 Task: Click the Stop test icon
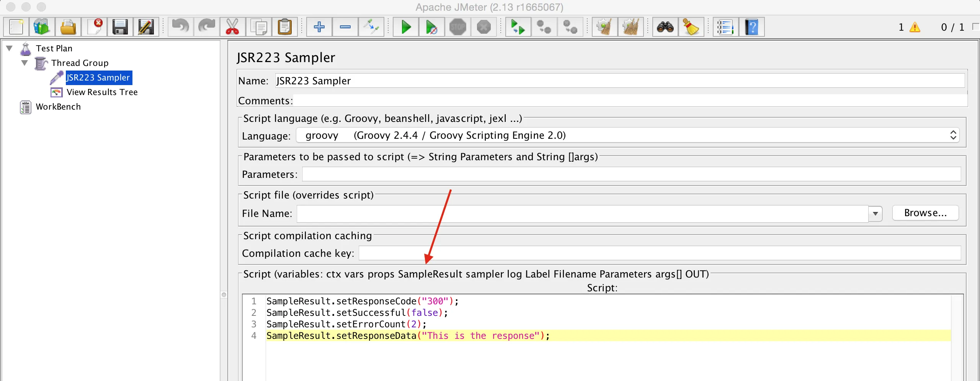tap(458, 27)
